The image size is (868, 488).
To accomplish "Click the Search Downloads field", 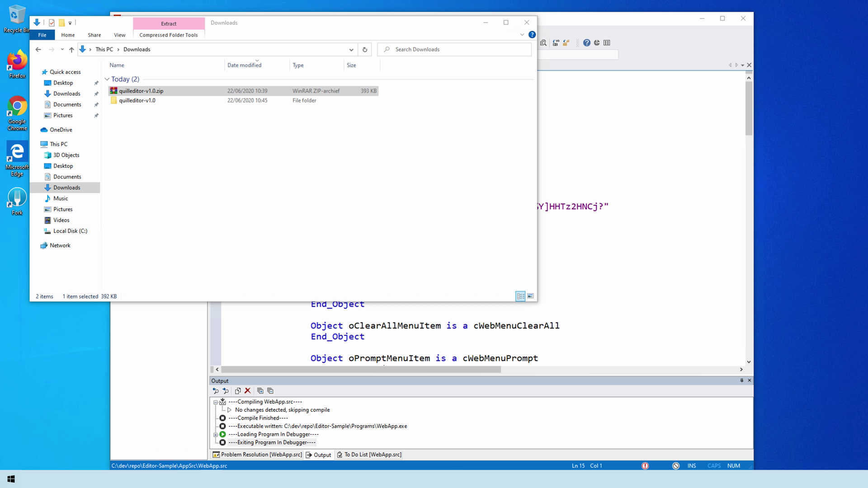I will click(x=457, y=49).
